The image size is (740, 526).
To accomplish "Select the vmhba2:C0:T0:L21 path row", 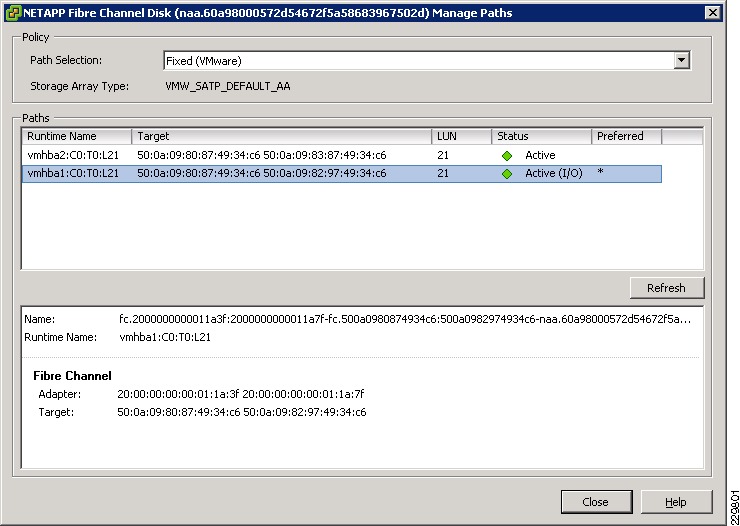I will pyautogui.click(x=342, y=155).
